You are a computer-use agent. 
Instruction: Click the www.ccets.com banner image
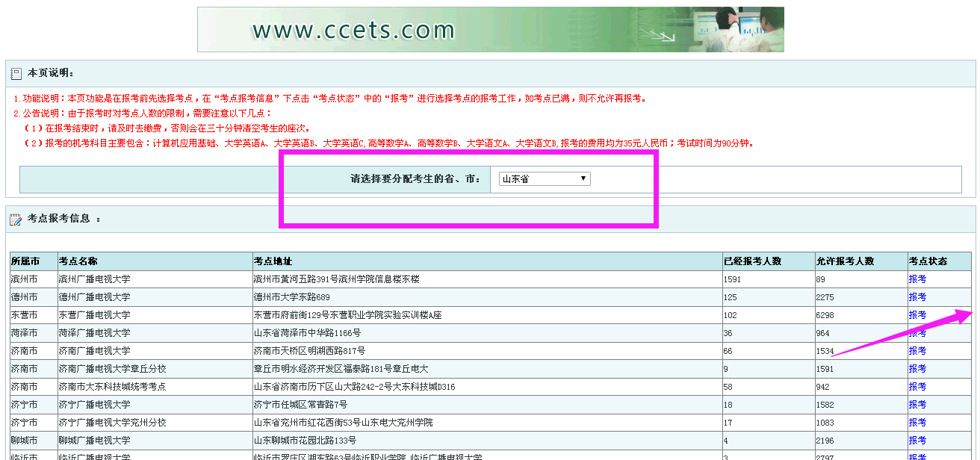click(490, 30)
